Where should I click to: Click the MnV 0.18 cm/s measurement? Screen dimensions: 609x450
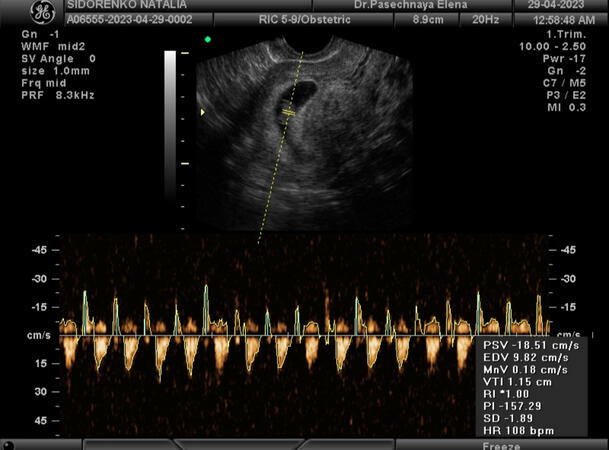(x=525, y=370)
